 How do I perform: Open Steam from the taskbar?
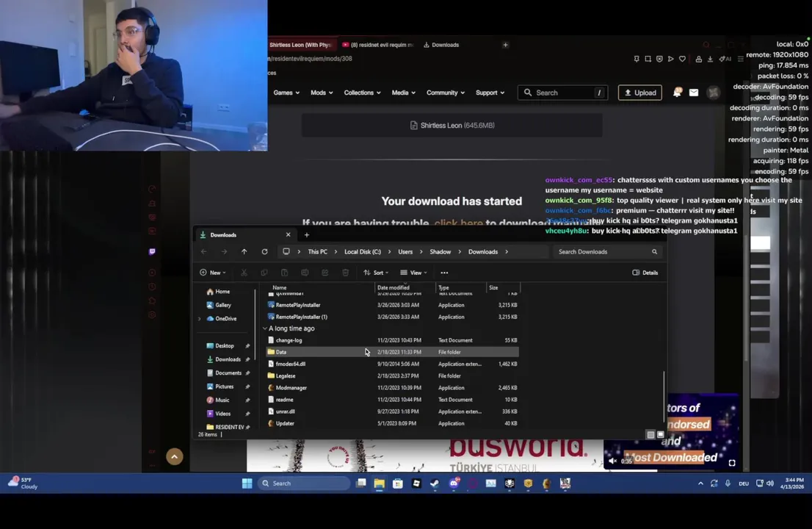(x=435, y=483)
